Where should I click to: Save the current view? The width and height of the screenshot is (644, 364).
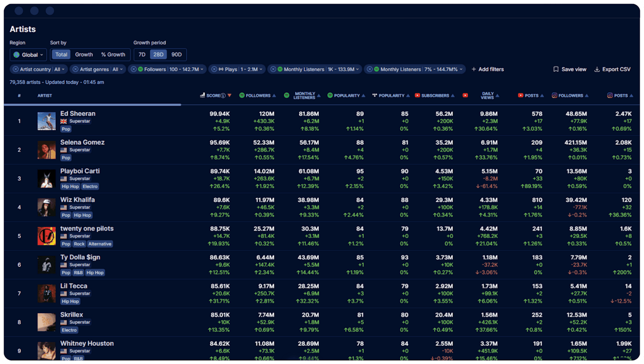[x=570, y=69]
